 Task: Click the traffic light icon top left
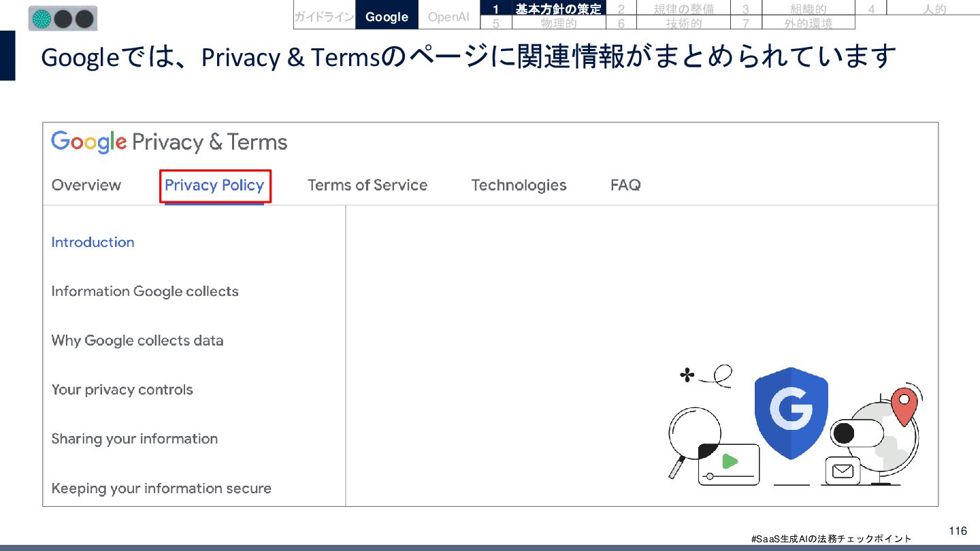point(63,18)
